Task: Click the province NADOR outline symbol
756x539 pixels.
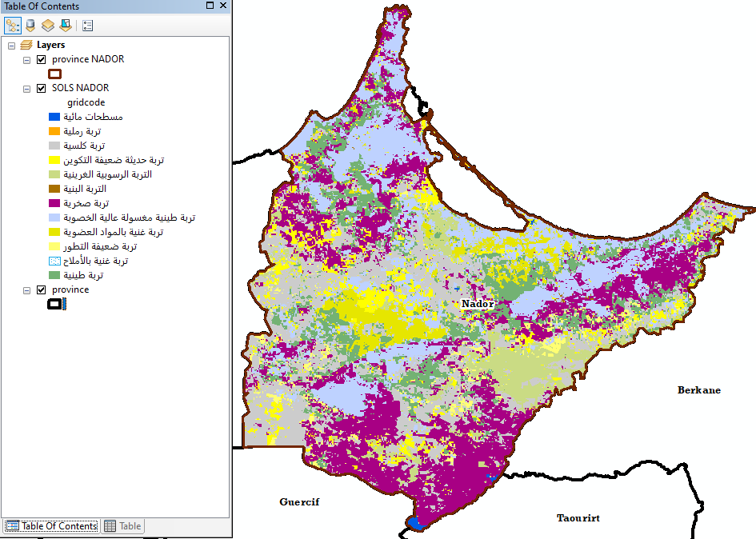Action: click(x=54, y=74)
